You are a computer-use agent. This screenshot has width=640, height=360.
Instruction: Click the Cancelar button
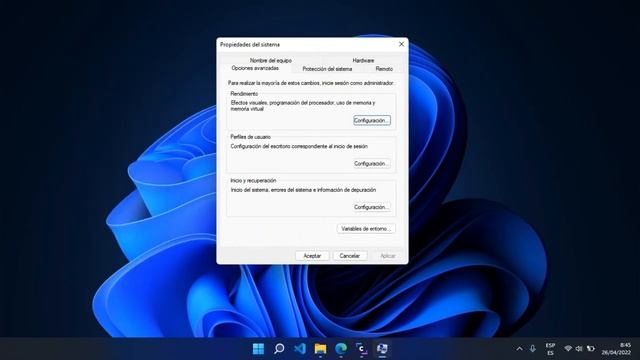[350, 256]
